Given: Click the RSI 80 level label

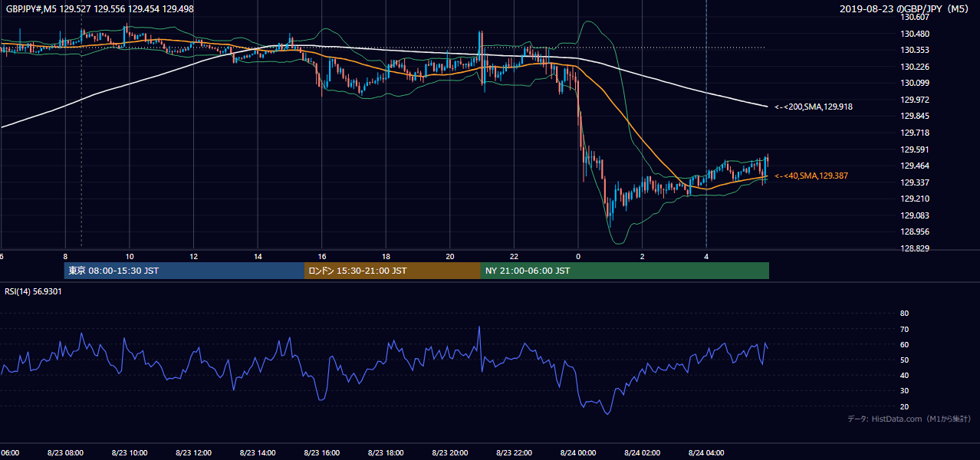Looking at the screenshot, I should (904, 314).
